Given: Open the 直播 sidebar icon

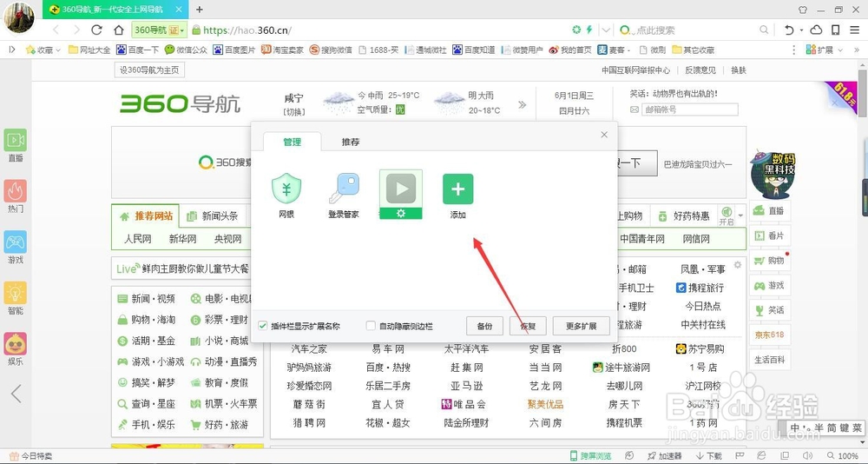Looking at the screenshot, I should pos(16,140).
